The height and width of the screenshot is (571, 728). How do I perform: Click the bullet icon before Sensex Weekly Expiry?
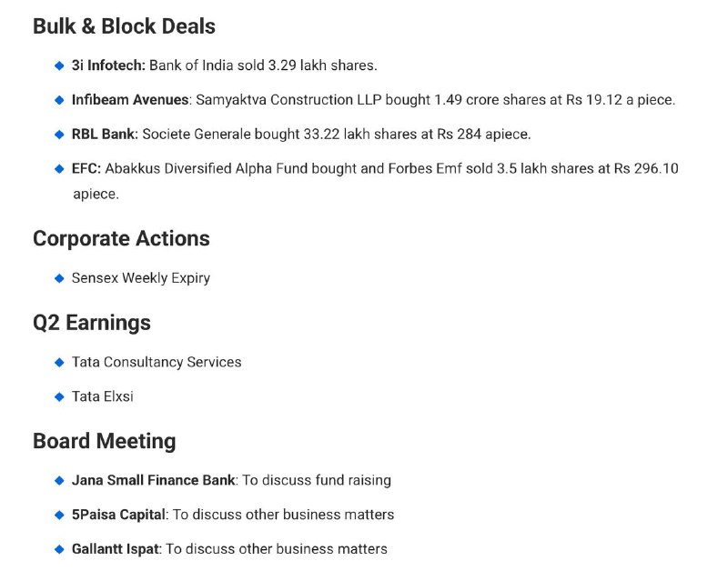click(x=59, y=278)
